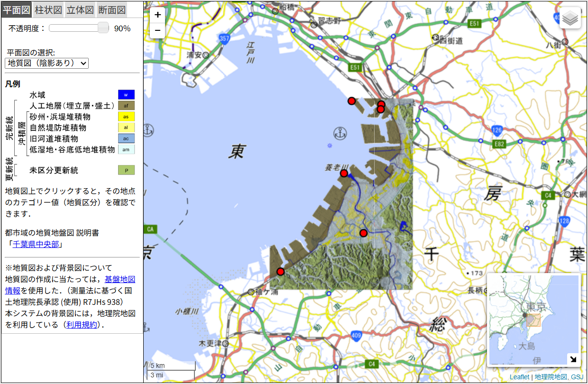
Task: Click the 地理院地図 attribution link
Action: click(x=551, y=376)
